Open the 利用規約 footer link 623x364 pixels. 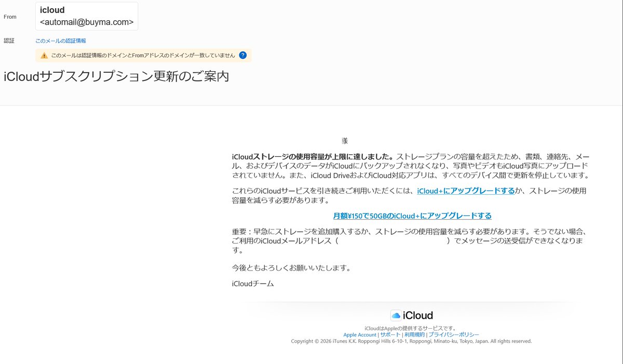pos(414,335)
